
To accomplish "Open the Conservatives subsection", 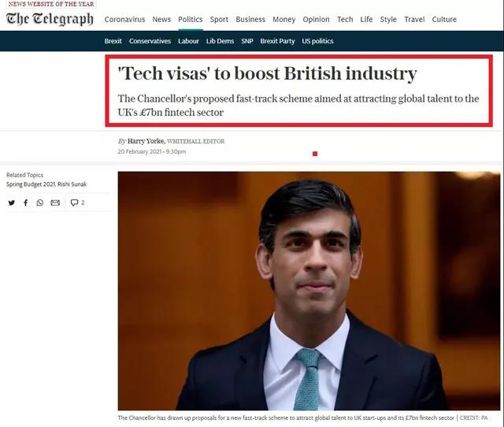I will 150,41.
